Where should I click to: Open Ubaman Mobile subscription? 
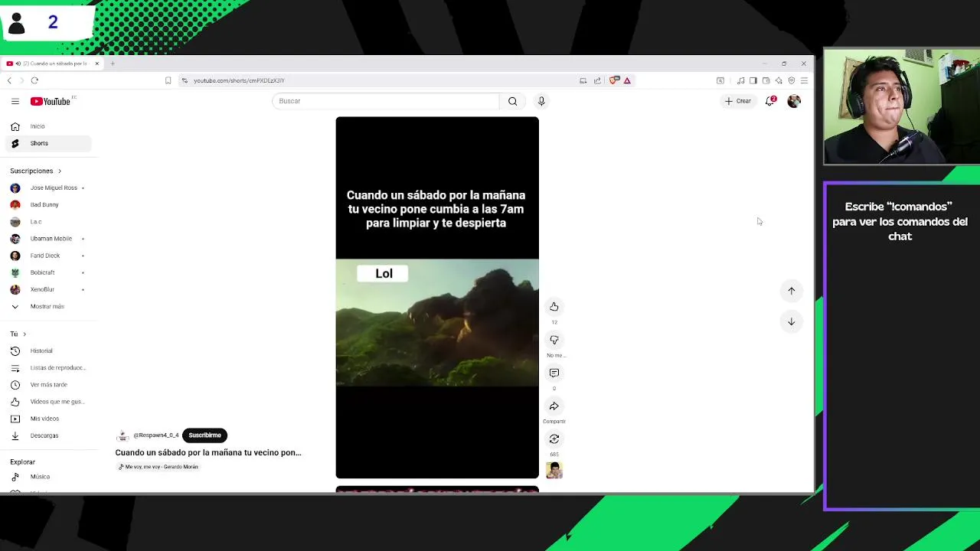click(47, 239)
